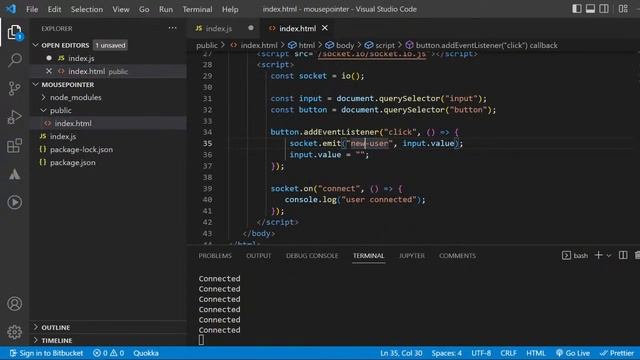Image resolution: width=640 pixels, height=360 pixels.
Task: Switch to the Output panel tab
Action: 258,256
